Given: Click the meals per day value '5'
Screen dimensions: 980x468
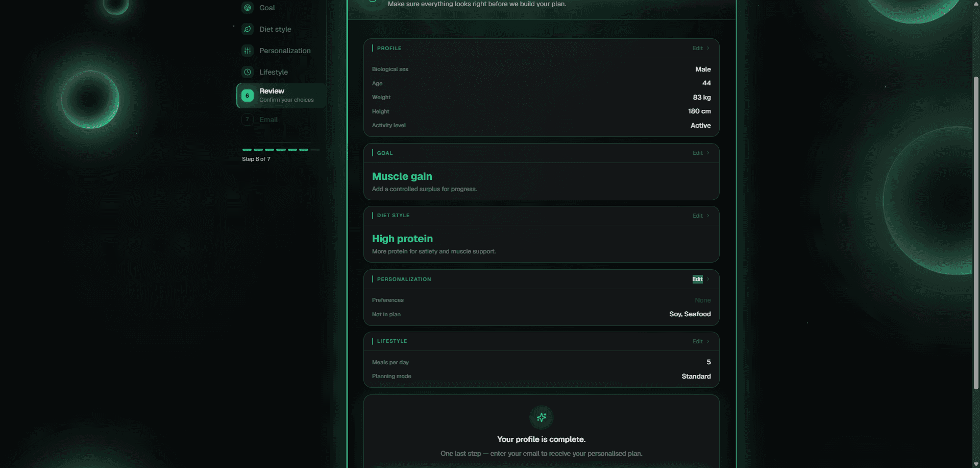Looking at the screenshot, I should [x=708, y=362].
